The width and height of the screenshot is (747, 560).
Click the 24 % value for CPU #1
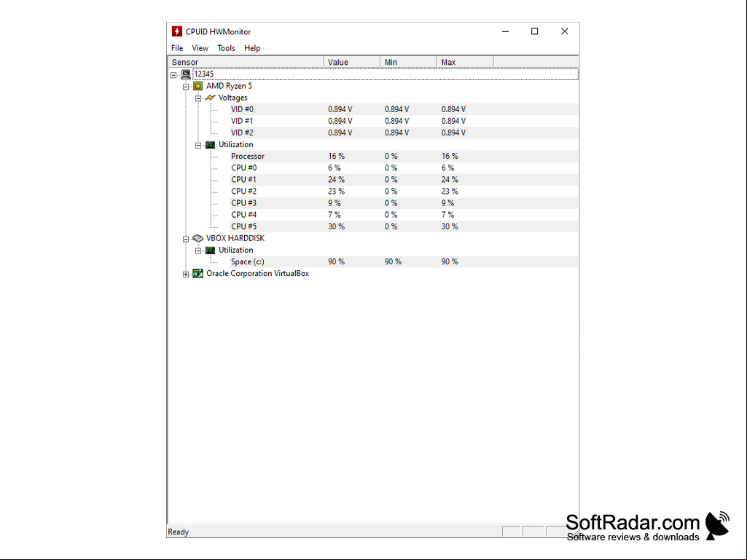point(337,180)
